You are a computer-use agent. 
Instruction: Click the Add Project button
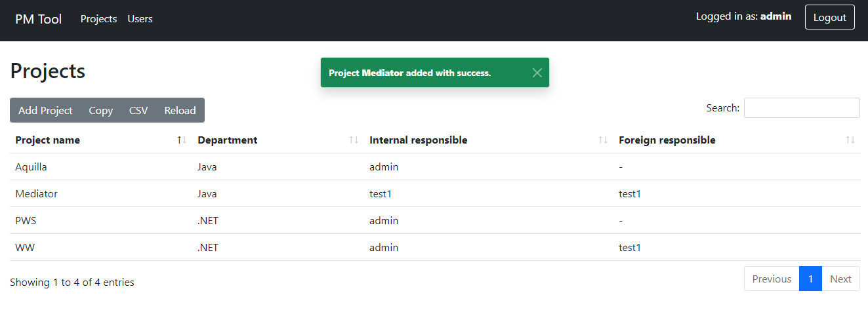pos(45,110)
